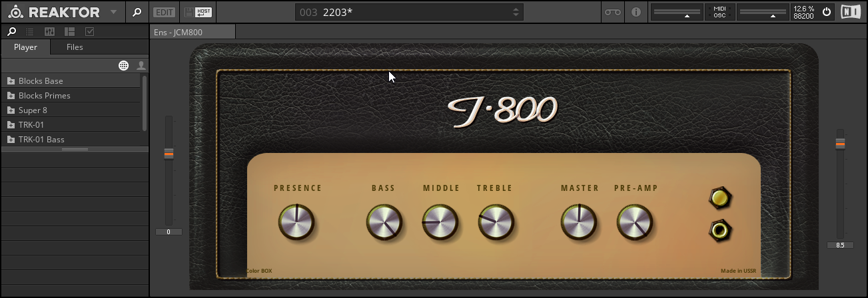Click the MIDDLE knob
Screen dimensions: 868x298
point(440,222)
